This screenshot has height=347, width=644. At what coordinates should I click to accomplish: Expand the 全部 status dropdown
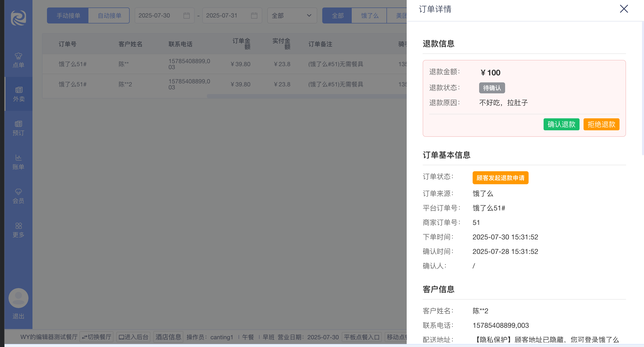click(x=292, y=15)
